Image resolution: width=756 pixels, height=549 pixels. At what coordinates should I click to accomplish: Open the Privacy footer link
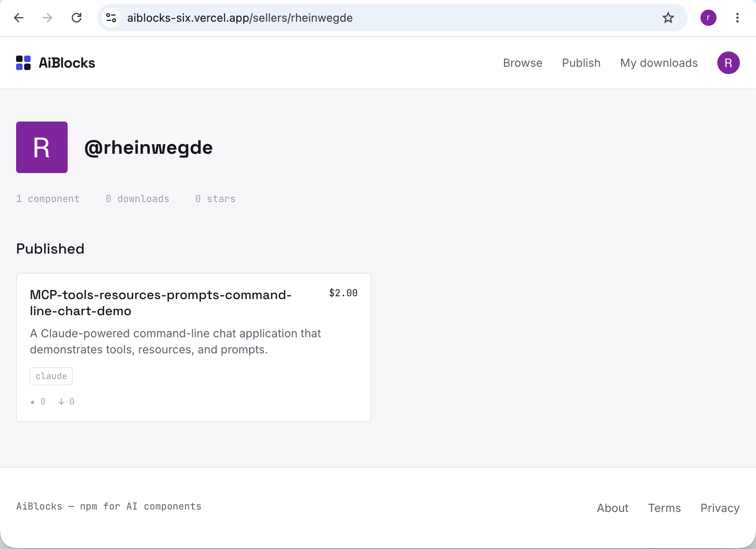point(720,508)
